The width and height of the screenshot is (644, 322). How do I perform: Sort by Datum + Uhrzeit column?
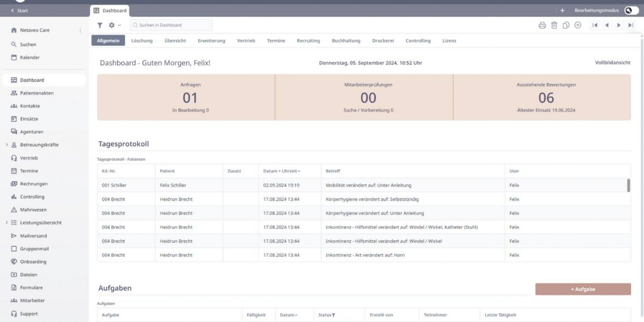click(x=281, y=171)
